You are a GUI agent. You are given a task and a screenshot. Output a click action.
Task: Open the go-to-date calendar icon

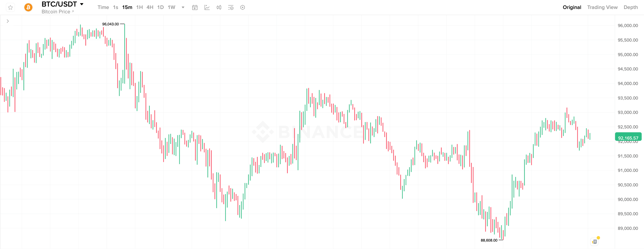coord(195,7)
